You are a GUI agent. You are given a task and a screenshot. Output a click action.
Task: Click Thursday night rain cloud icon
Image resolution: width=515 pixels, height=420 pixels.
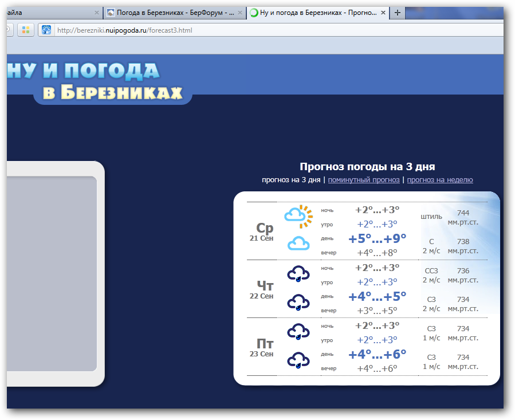click(x=298, y=274)
